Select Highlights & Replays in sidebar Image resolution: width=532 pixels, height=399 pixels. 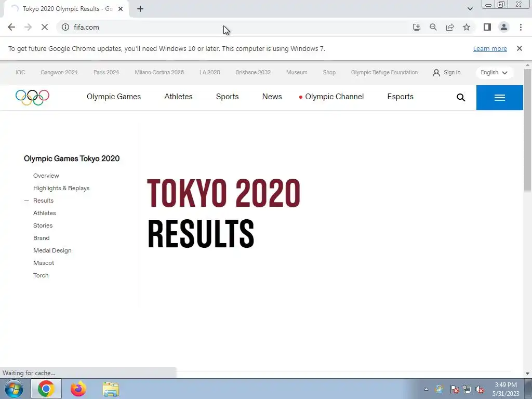pos(61,188)
